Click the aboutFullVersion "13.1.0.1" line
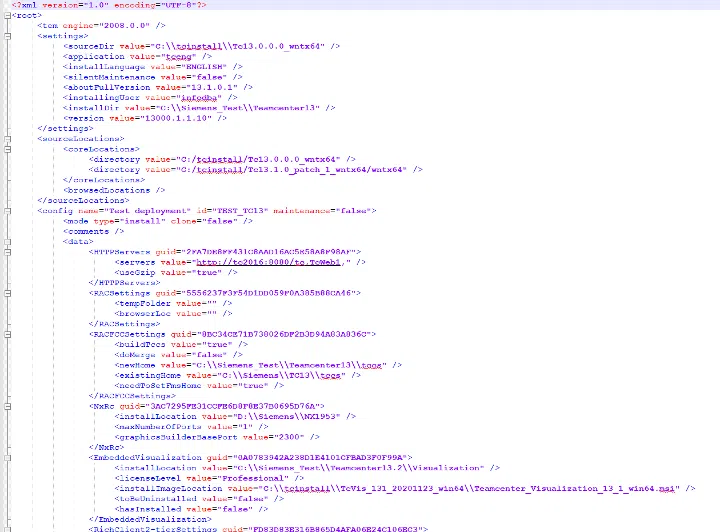720x532 pixels. [158, 87]
